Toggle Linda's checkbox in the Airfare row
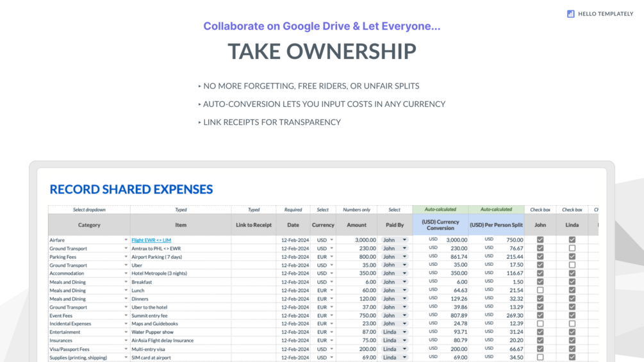The image size is (644, 362). 572,240
